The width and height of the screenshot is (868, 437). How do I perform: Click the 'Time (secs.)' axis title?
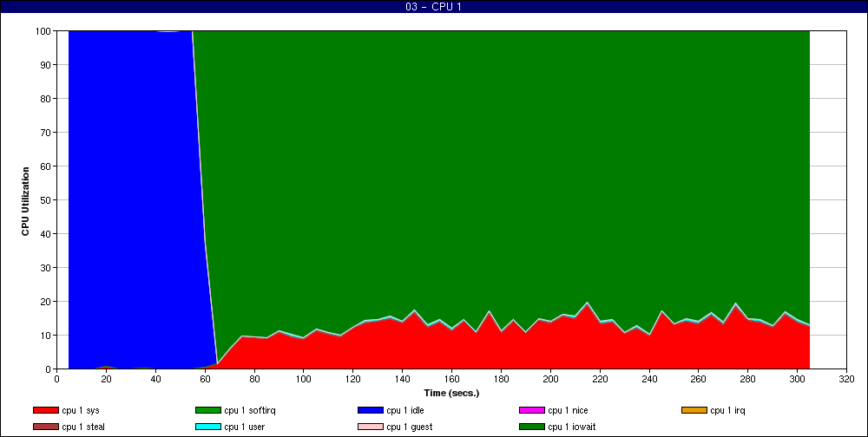click(451, 394)
